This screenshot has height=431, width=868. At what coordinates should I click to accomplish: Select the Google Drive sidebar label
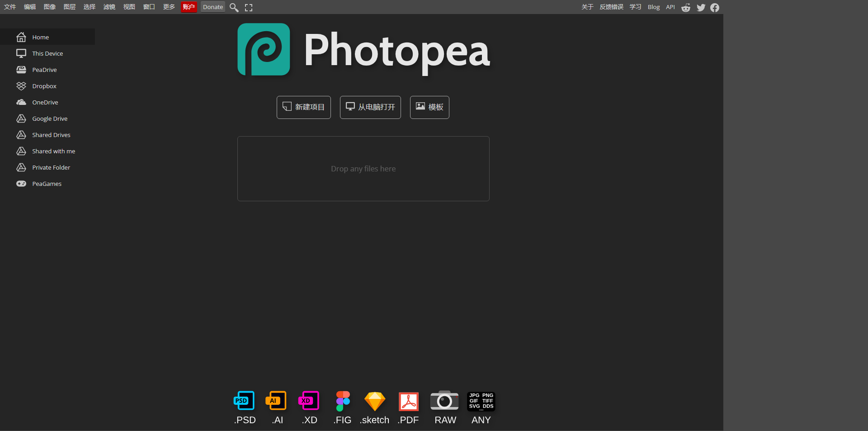point(50,118)
